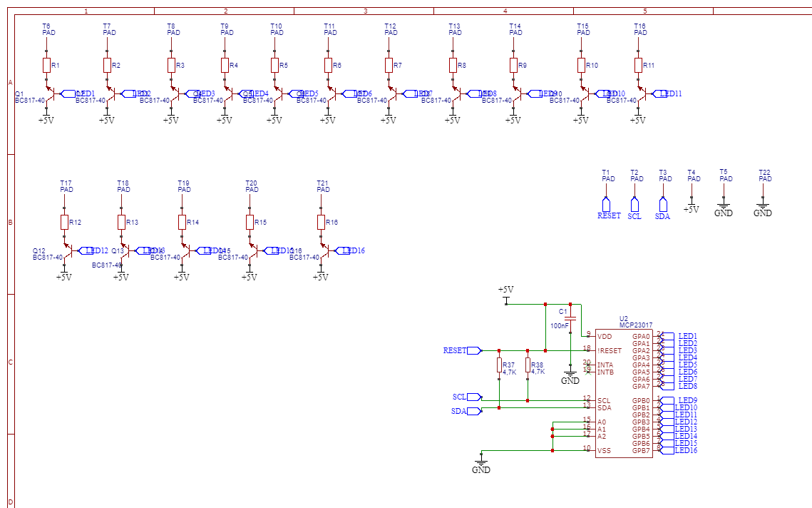Click the !RESET pin label on U2
This screenshot has height=508, width=812.
coord(609,351)
